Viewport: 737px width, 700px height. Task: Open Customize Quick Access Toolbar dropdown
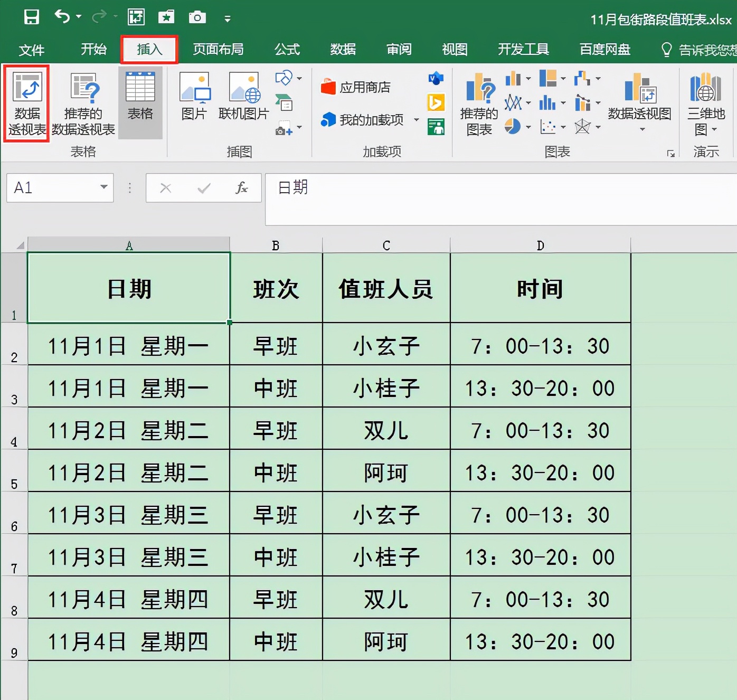228,19
